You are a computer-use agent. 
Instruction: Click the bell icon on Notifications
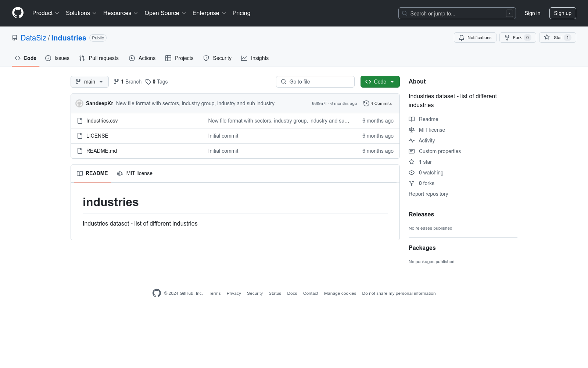(462, 38)
